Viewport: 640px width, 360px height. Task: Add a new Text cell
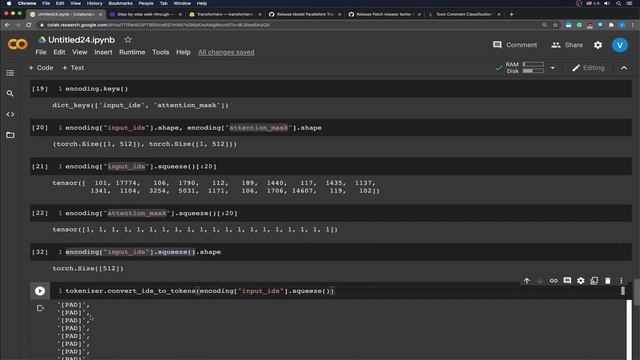click(x=73, y=68)
